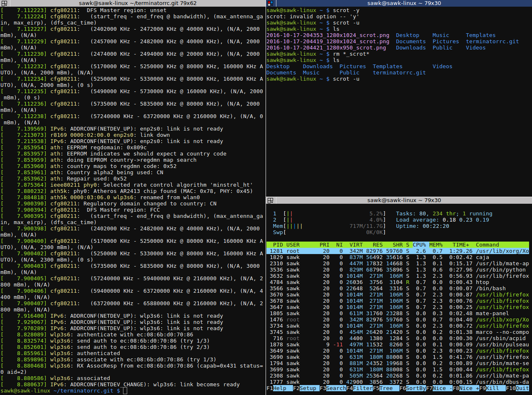The image size is (532, 395).
Task: Click the 2016-10-17-204353_1280x1024_scrot.png filename
Action: click(328, 35)
